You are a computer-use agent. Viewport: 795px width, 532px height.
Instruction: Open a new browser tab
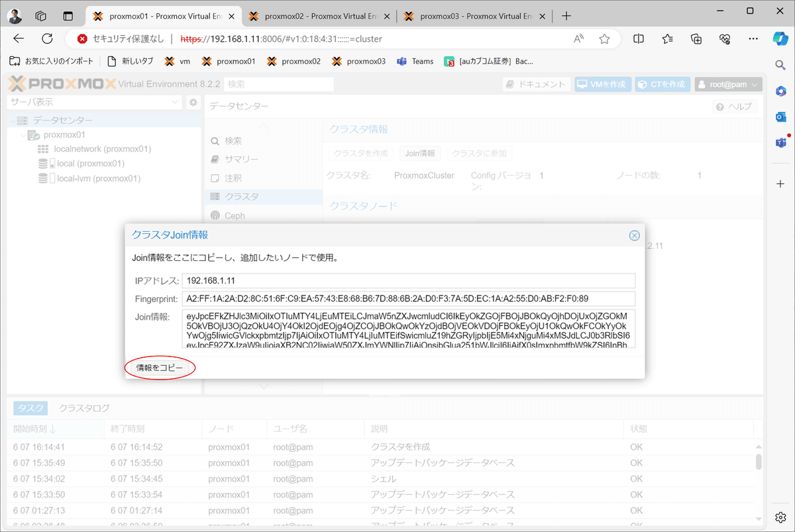[566, 16]
